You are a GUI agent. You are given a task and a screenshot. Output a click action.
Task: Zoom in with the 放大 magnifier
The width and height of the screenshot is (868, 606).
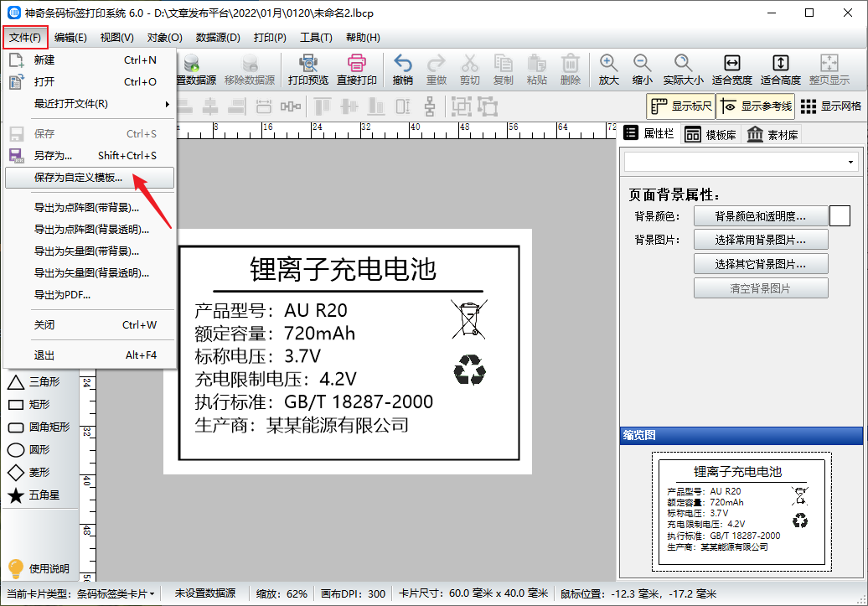[608, 70]
